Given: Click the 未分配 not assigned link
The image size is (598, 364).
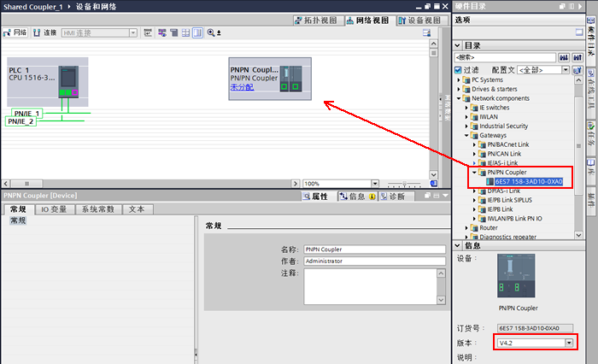Looking at the screenshot, I should (242, 87).
